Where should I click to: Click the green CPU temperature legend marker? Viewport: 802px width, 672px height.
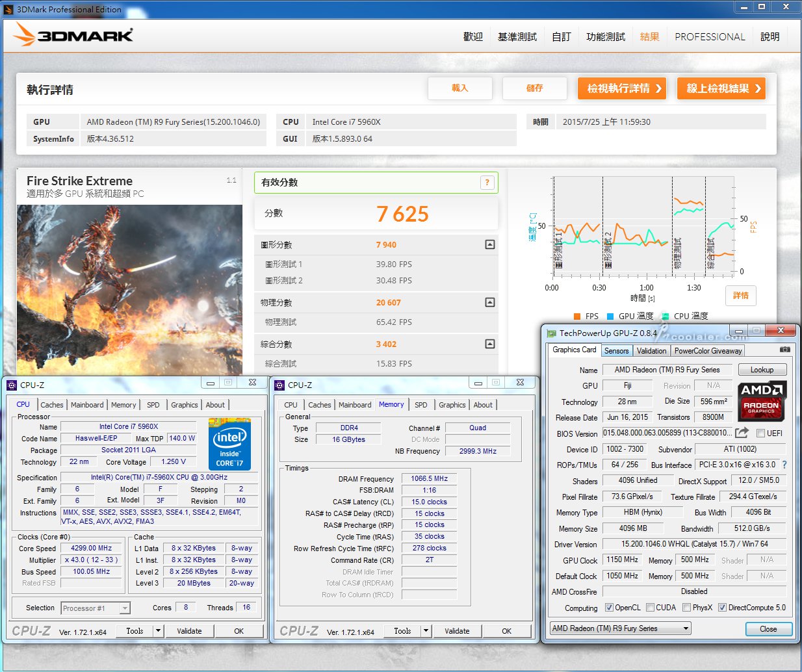665,317
